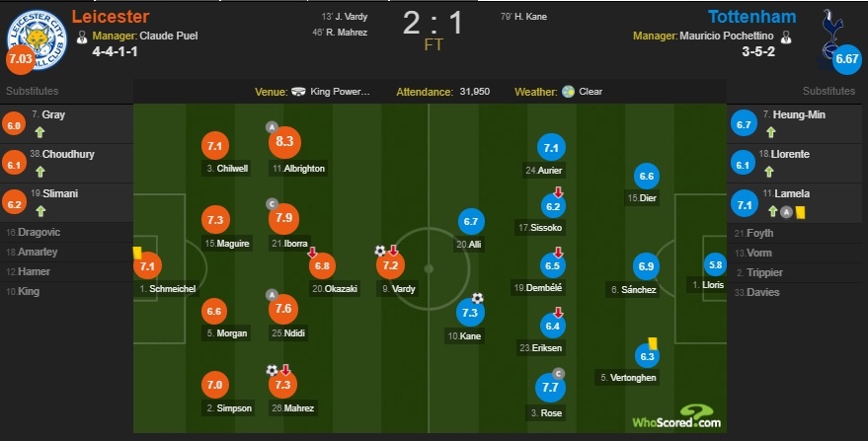Click the stadium icon beside King Power

pos(300,92)
